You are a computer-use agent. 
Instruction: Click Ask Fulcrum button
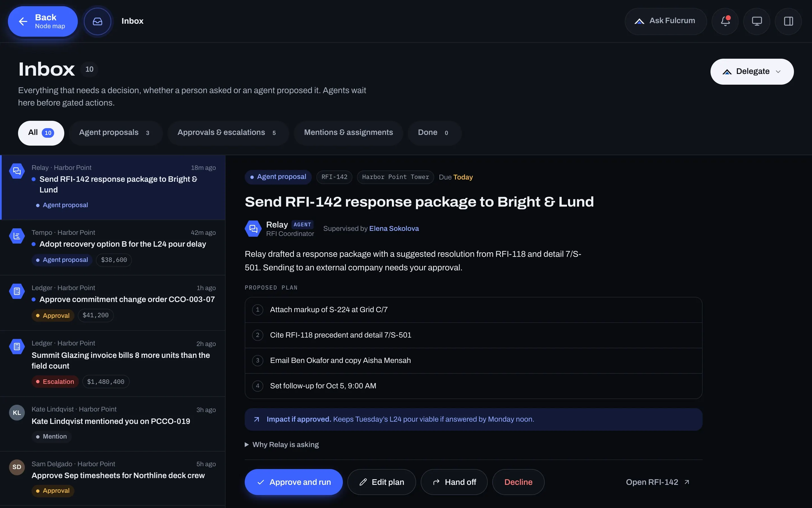click(665, 21)
